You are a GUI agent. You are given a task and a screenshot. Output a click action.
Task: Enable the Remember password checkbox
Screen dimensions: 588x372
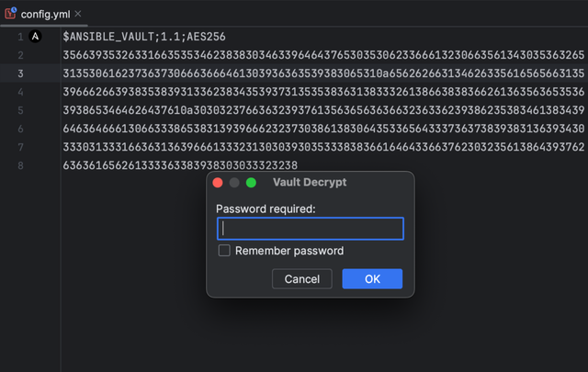[224, 251]
